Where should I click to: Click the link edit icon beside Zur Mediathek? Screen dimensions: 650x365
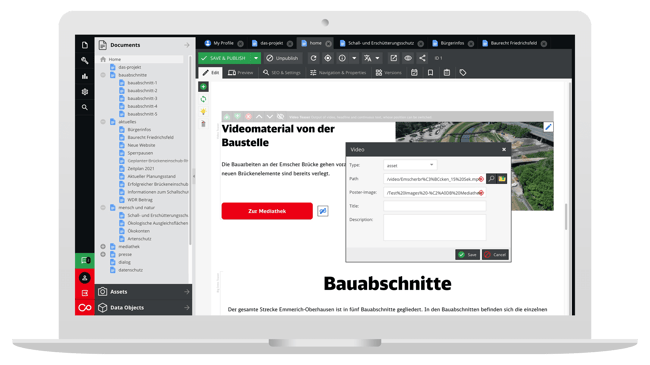pos(323,211)
